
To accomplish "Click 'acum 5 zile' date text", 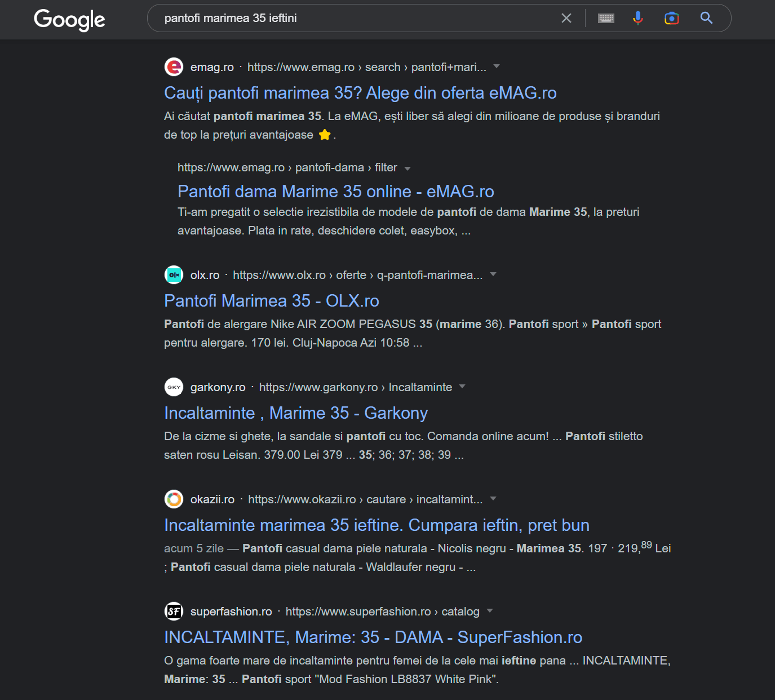I will [194, 548].
